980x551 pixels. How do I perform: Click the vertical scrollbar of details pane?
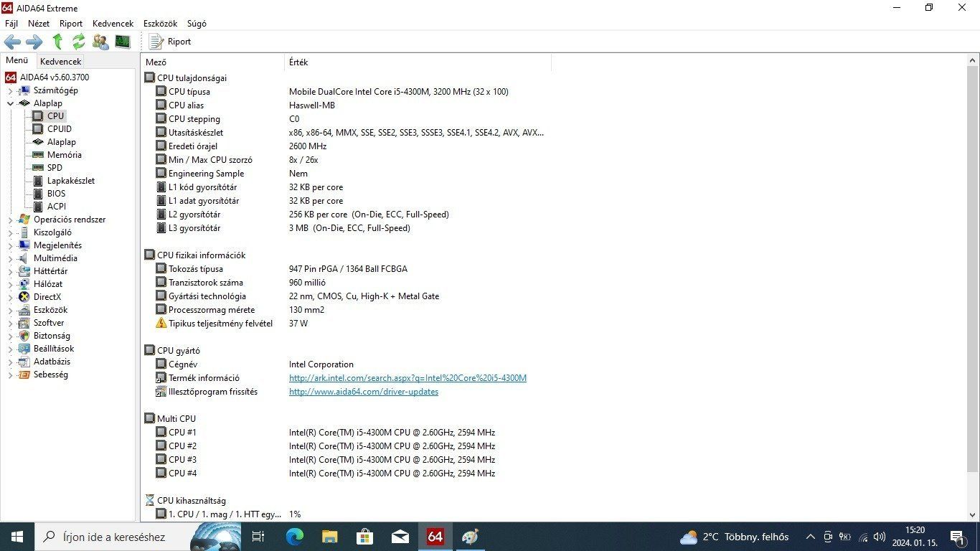pos(973,270)
